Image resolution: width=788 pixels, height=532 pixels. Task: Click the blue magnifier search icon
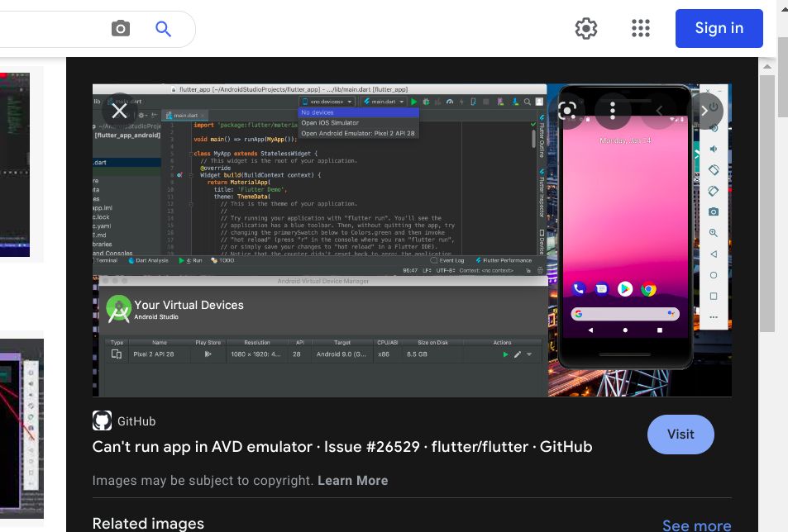click(x=163, y=29)
